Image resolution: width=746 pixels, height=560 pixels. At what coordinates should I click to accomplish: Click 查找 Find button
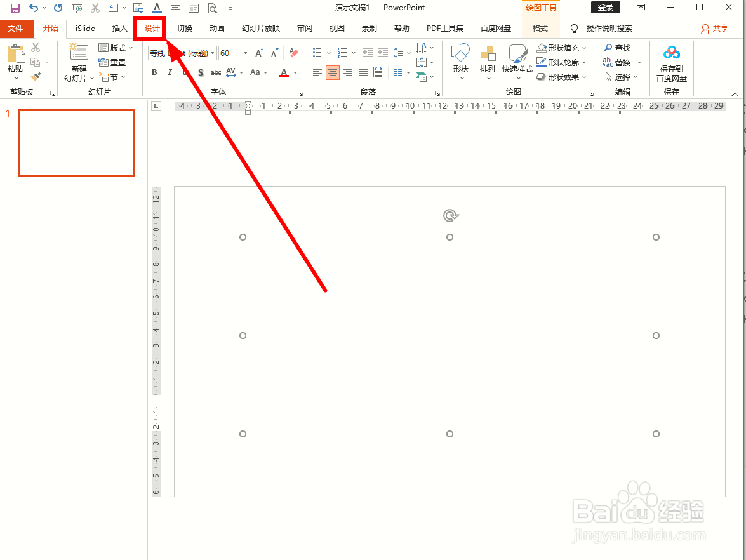pos(617,48)
